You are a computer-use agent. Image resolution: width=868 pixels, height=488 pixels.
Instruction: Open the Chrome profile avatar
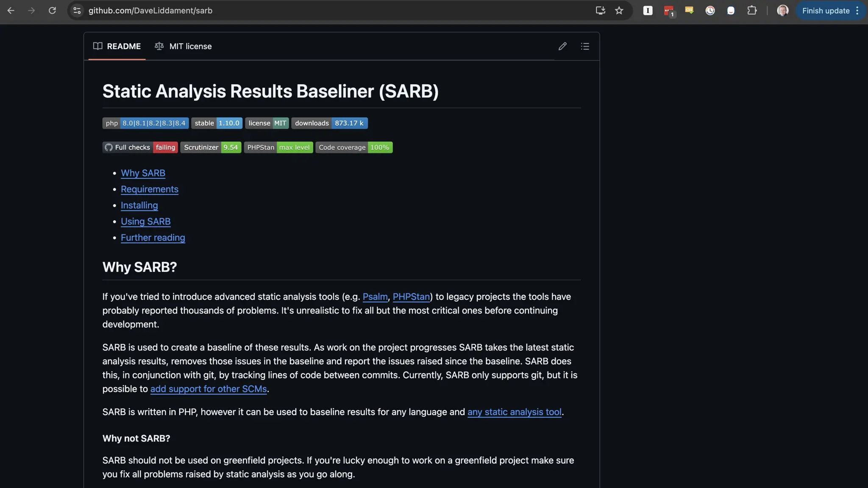pyautogui.click(x=782, y=11)
